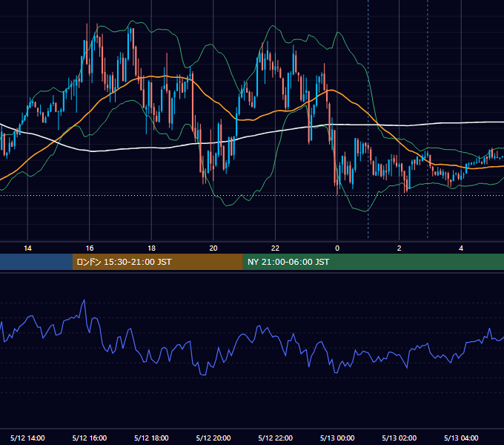The image size is (504, 445).
Task: Click the time axis label 16
Action: tap(90, 248)
